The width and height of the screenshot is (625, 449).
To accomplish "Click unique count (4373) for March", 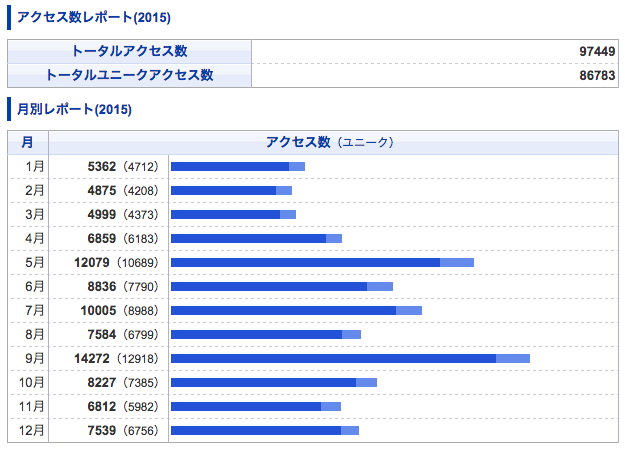I will [x=141, y=215].
